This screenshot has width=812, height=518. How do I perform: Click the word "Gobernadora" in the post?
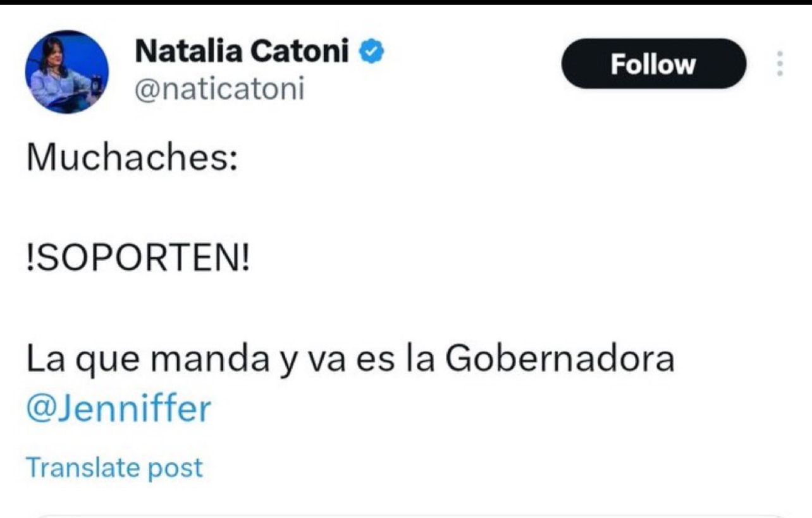point(559,360)
